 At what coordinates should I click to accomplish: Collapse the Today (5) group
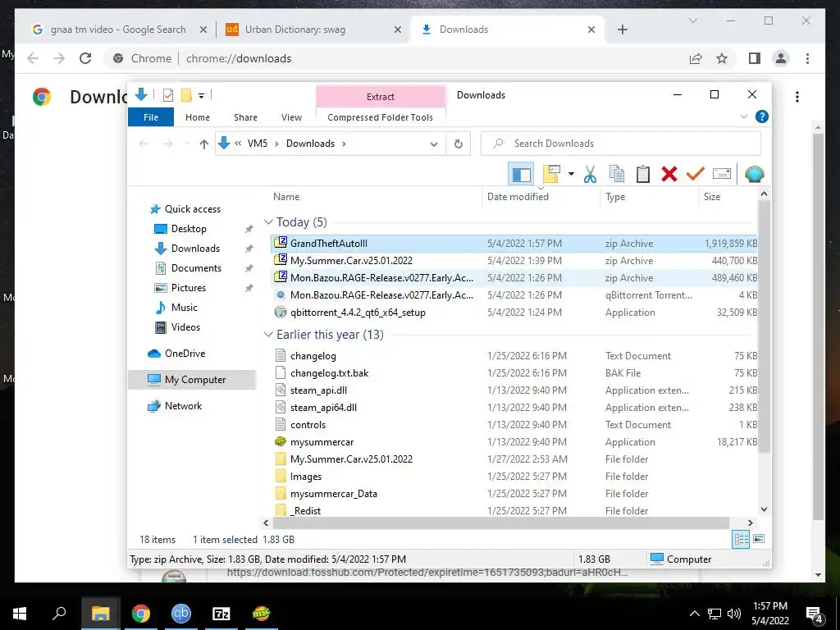tap(268, 222)
